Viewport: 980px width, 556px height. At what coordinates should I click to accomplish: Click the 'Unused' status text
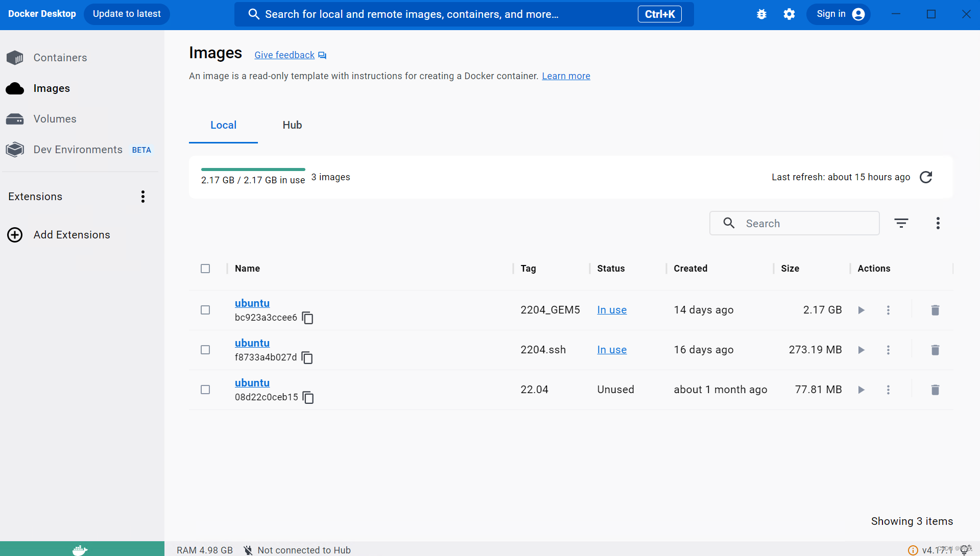616,390
